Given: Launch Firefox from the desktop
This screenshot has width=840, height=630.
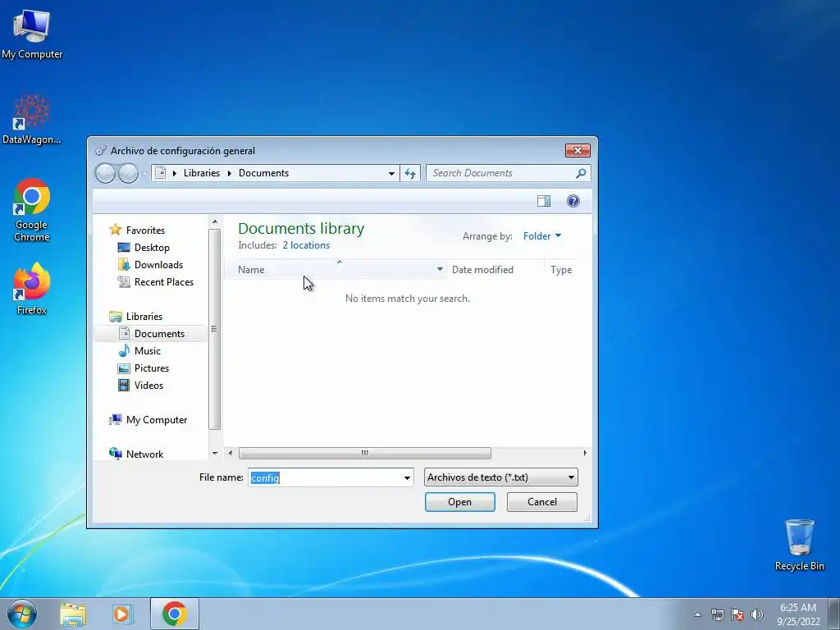Looking at the screenshot, I should pos(32,288).
